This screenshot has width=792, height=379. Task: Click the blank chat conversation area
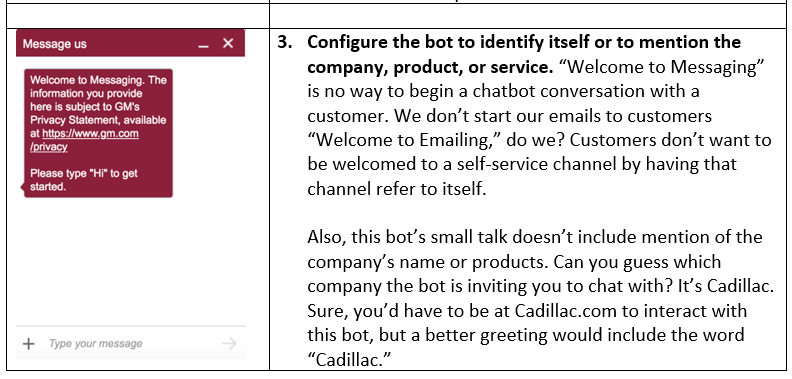[x=131, y=260]
